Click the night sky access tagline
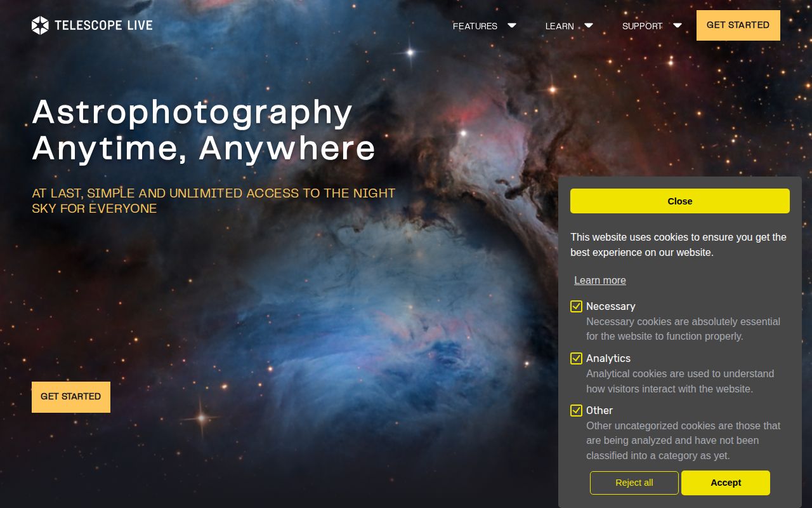 click(x=213, y=201)
